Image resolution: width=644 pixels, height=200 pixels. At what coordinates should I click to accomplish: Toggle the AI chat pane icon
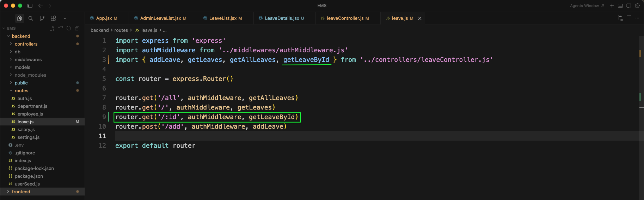coord(629,6)
